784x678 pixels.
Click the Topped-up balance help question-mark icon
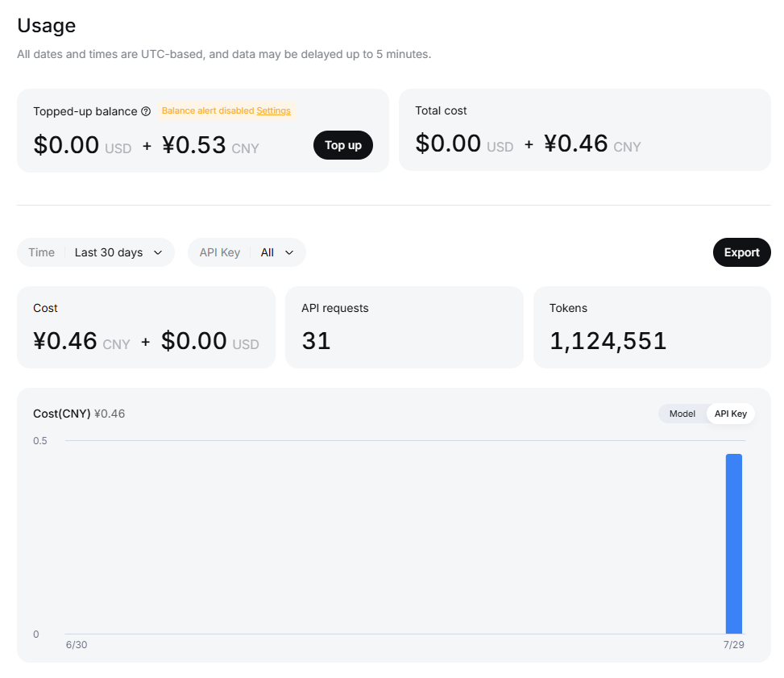(x=146, y=111)
